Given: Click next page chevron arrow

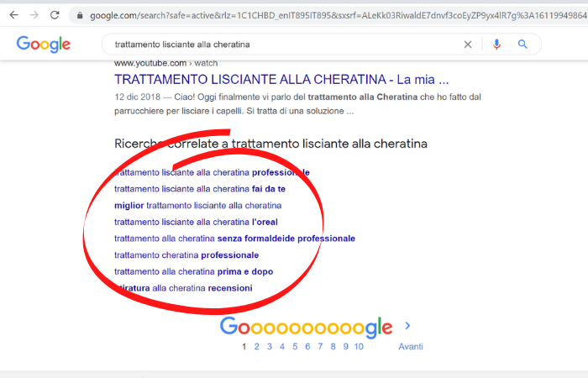Looking at the screenshot, I should [x=408, y=326].
